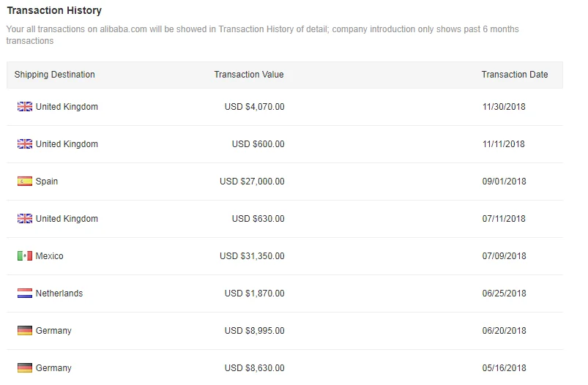Image resolution: width=588 pixels, height=385 pixels.
Task: Click the Mexico flag icon
Action: (25, 256)
